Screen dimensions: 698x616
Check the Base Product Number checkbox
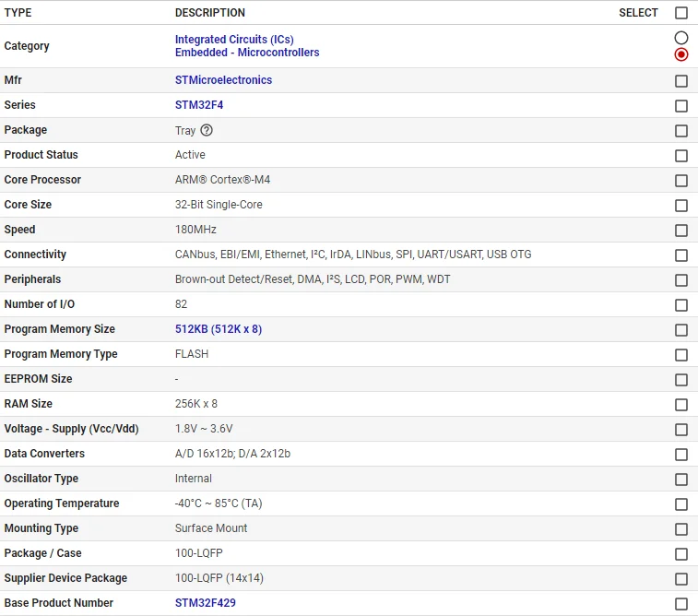681,604
